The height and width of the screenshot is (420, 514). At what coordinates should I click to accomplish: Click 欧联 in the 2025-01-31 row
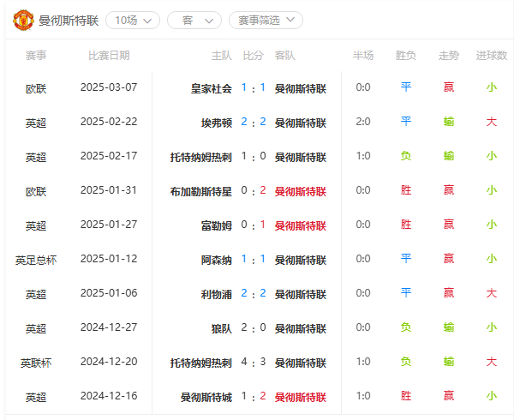(x=36, y=191)
